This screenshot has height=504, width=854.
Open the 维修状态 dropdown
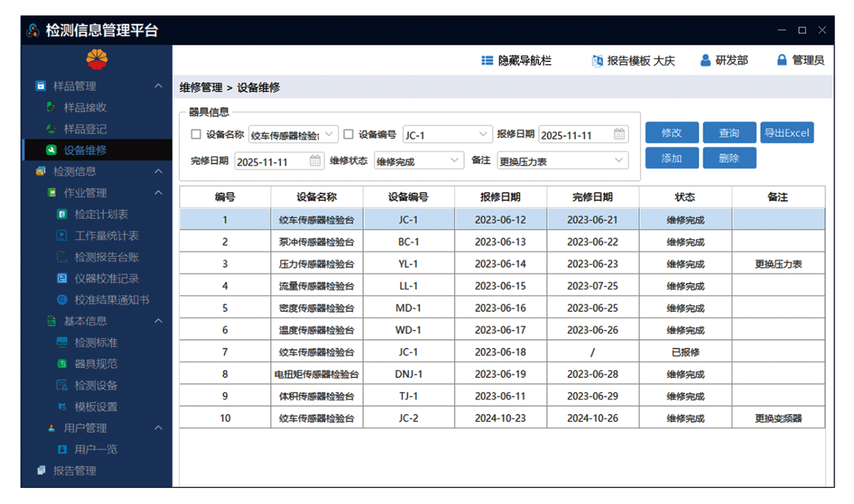click(x=454, y=161)
